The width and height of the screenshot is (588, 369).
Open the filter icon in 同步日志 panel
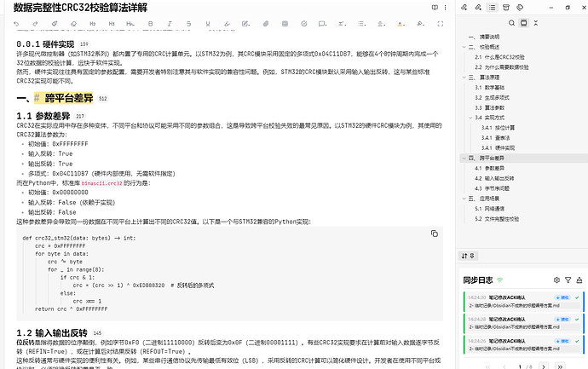click(x=568, y=280)
